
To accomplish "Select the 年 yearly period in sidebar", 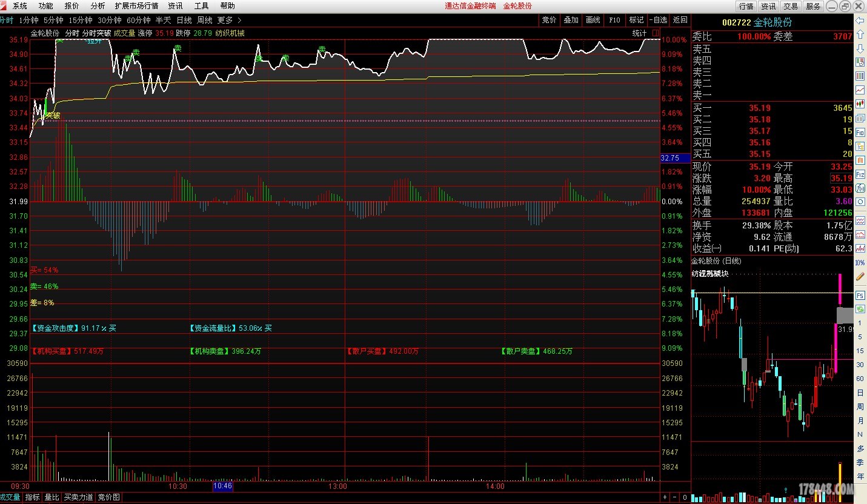I will [x=860, y=476].
